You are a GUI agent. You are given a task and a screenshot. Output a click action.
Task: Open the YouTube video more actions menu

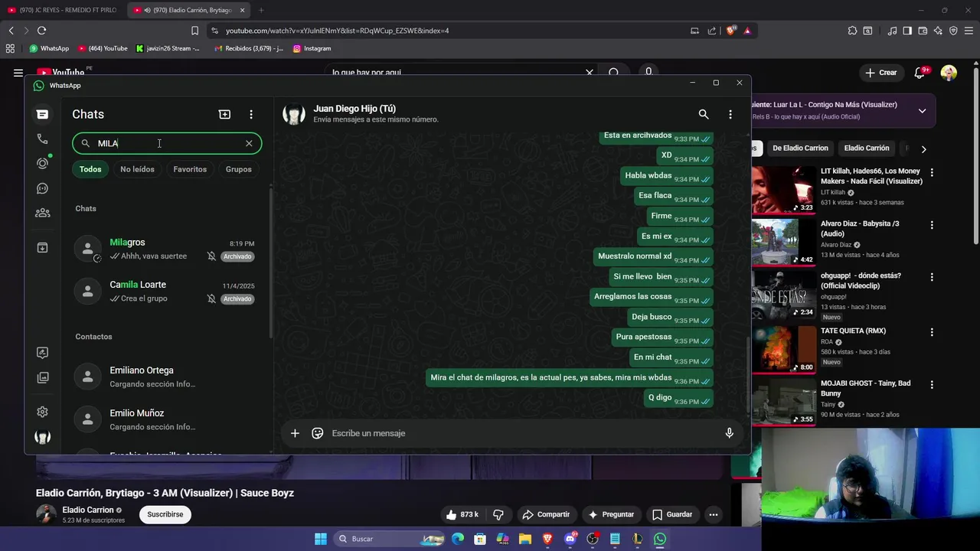(714, 514)
